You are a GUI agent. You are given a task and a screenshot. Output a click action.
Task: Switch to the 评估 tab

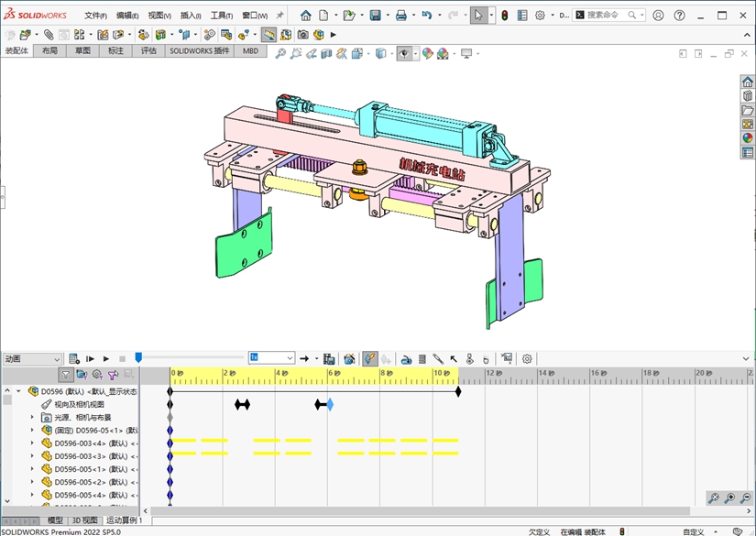(x=148, y=51)
